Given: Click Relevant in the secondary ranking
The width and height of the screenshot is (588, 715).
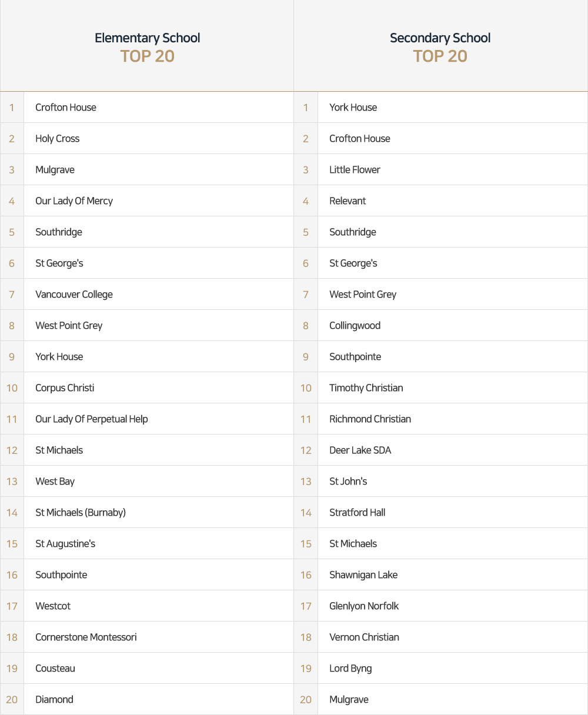Looking at the screenshot, I should [348, 201].
